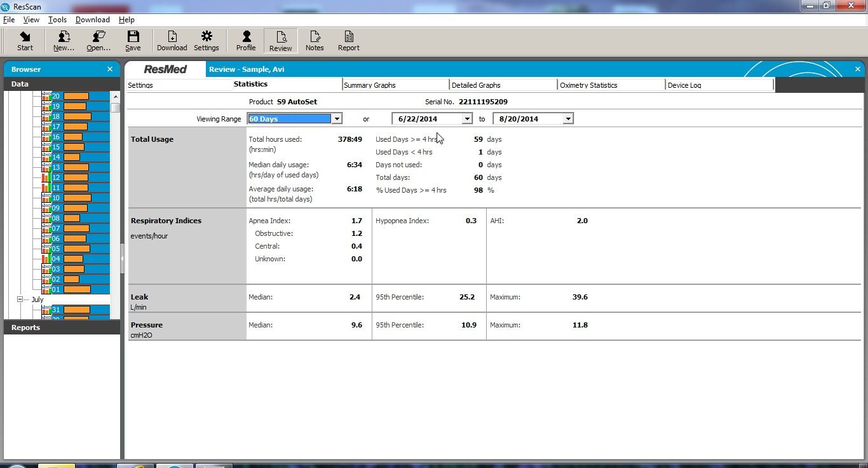Click maximum pressure value 11.8
This screenshot has width=868, height=468.
click(x=580, y=325)
